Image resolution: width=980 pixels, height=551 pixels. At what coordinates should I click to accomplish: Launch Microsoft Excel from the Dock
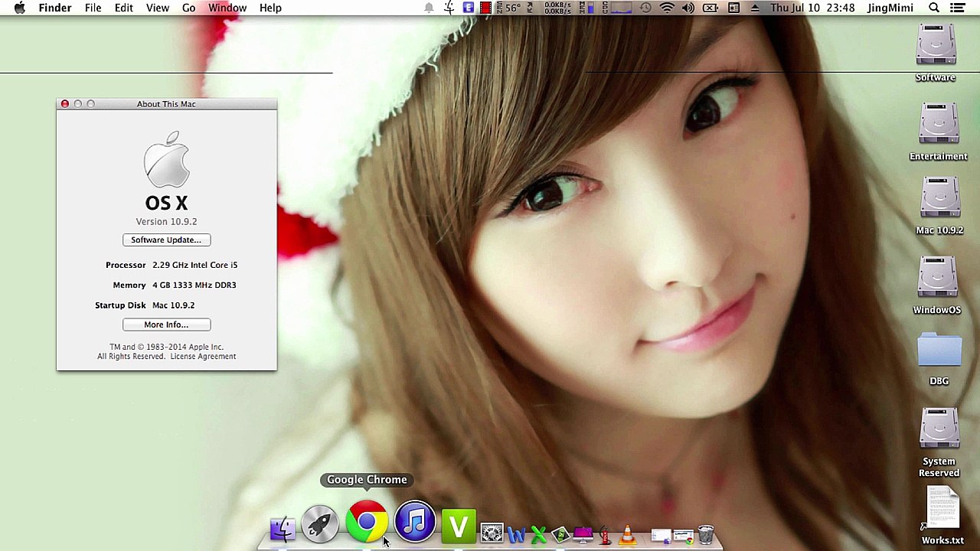pos(537,533)
